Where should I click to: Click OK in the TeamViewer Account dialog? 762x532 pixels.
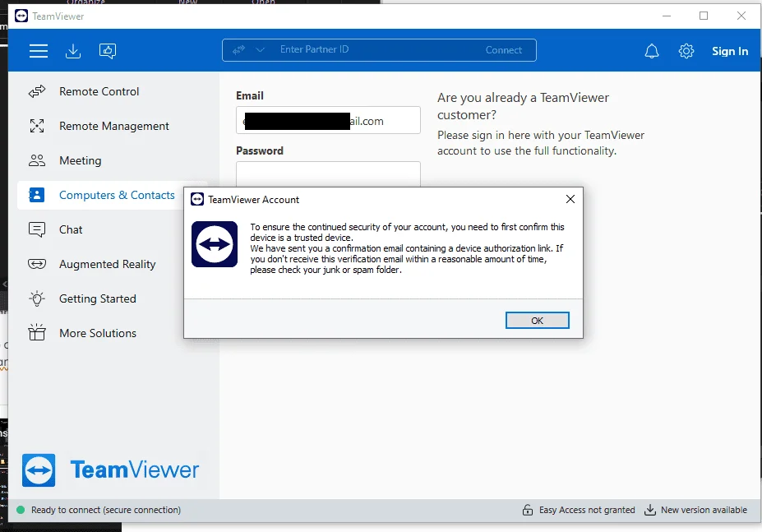[537, 321]
